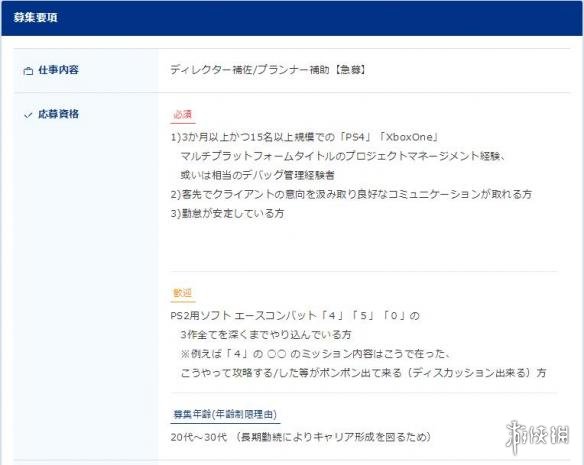Click the 応募資格 row label
The image size is (584, 465).
[58, 114]
